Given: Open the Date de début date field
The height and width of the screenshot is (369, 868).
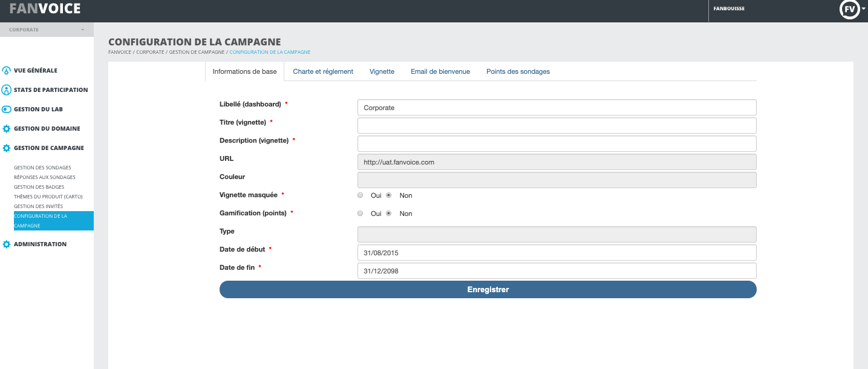Looking at the screenshot, I should [x=556, y=253].
